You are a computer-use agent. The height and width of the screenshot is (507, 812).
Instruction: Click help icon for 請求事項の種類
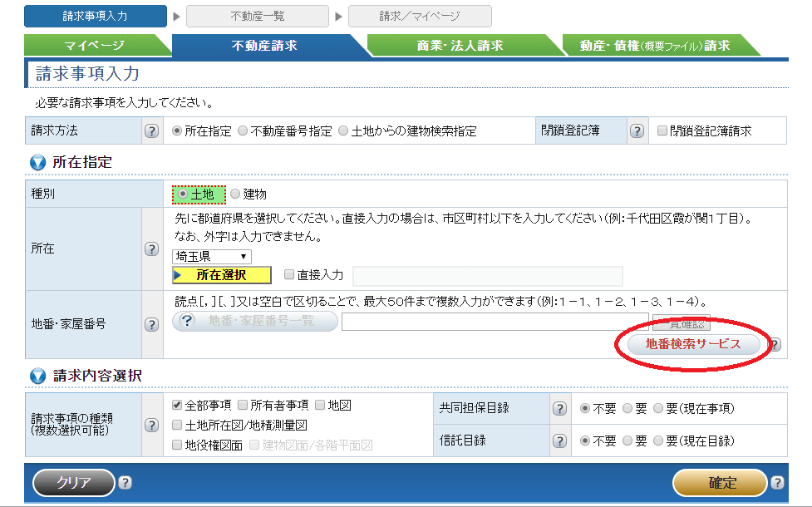(x=151, y=426)
